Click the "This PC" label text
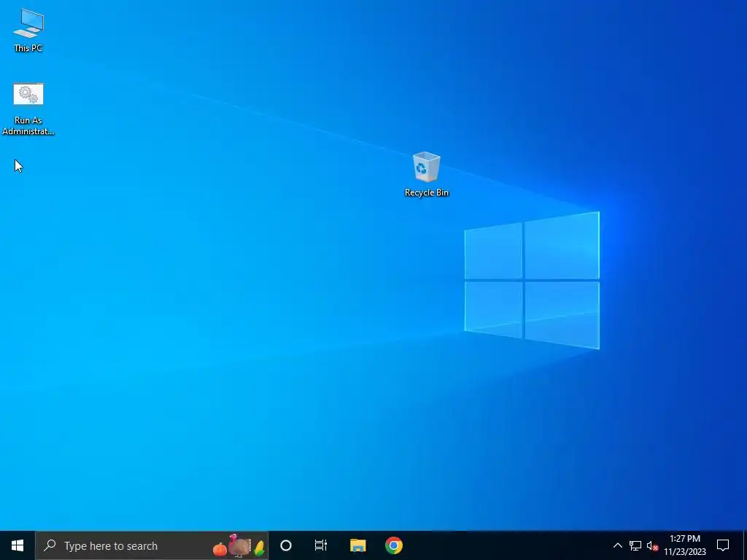747x560 pixels. coord(28,47)
